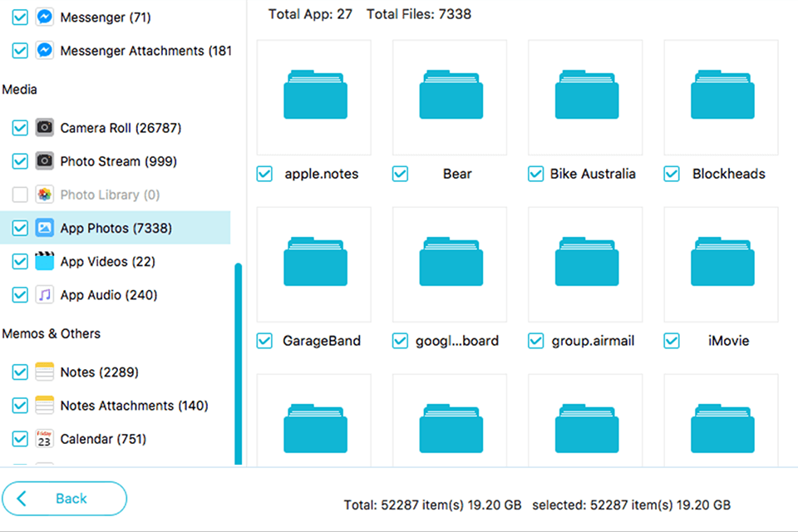Screen dimensions: 798x532
Task: Select App Audio (240) category
Action: tap(108, 295)
